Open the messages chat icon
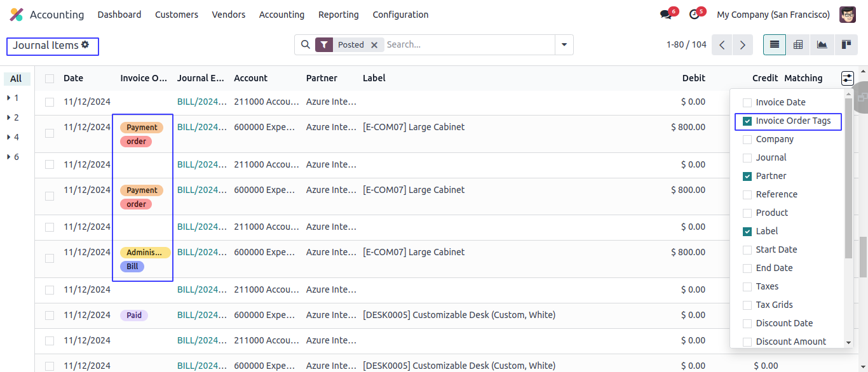This screenshot has height=372, width=868. pos(665,15)
